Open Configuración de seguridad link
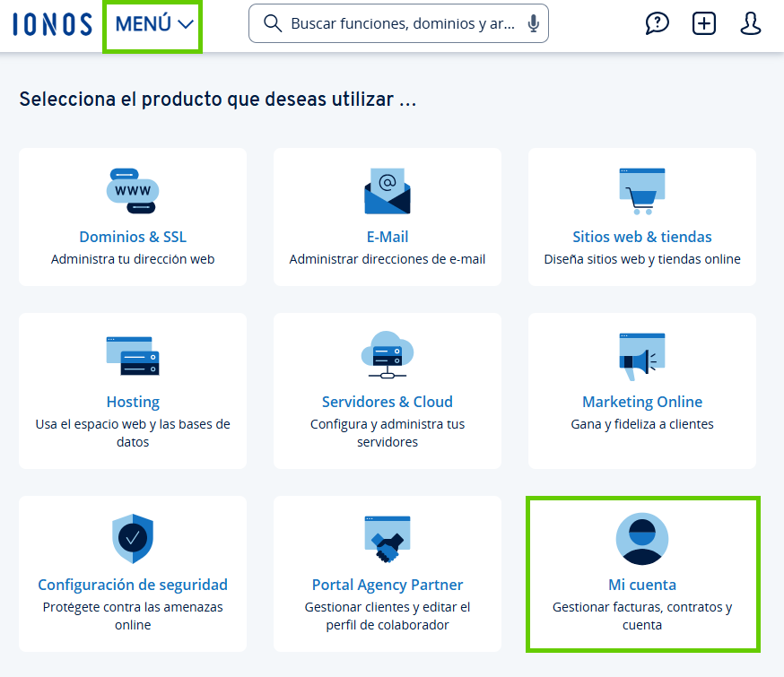 coord(133,585)
